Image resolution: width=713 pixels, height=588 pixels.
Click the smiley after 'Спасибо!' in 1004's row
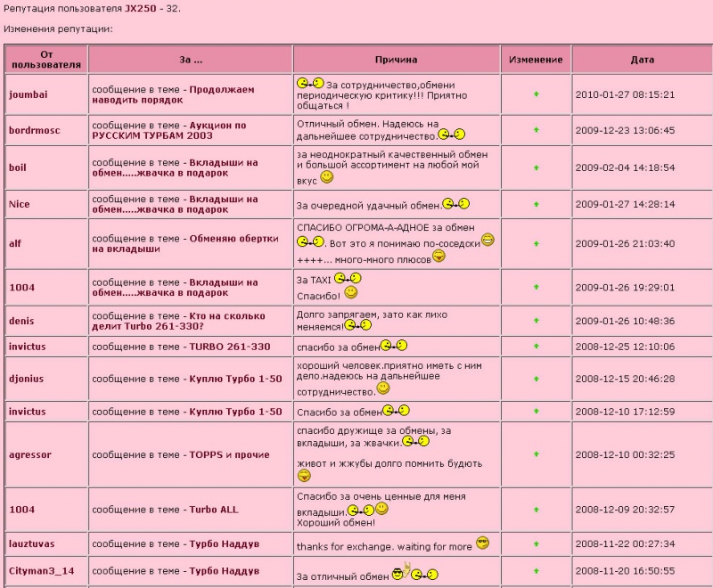tap(350, 292)
